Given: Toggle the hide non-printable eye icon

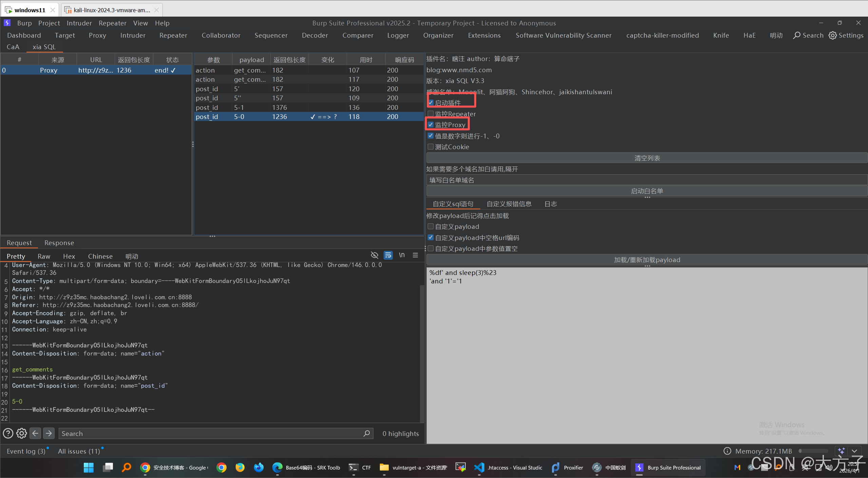Looking at the screenshot, I should tap(374, 255).
